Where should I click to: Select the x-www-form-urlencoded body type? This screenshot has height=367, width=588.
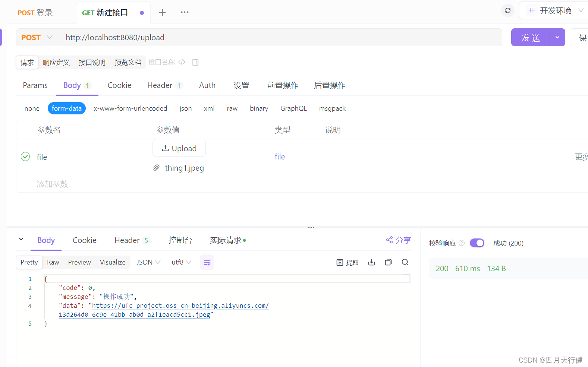[x=130, y=108]
